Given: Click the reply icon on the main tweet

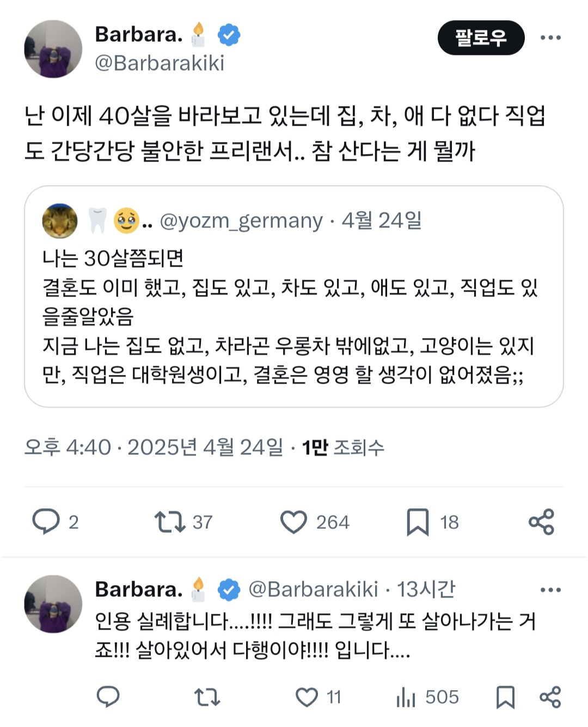Looking at the screenshot, I should point(46,521).
